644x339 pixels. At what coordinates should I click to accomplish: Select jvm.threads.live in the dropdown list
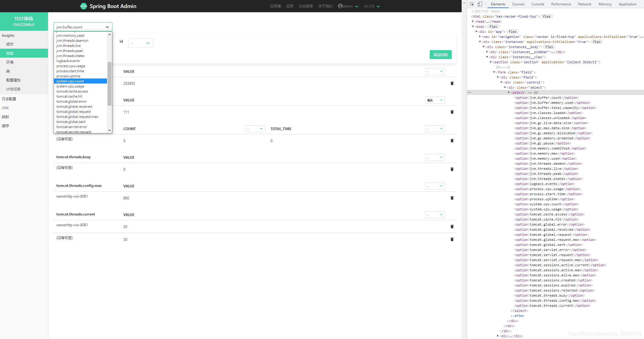coord(80,46)
